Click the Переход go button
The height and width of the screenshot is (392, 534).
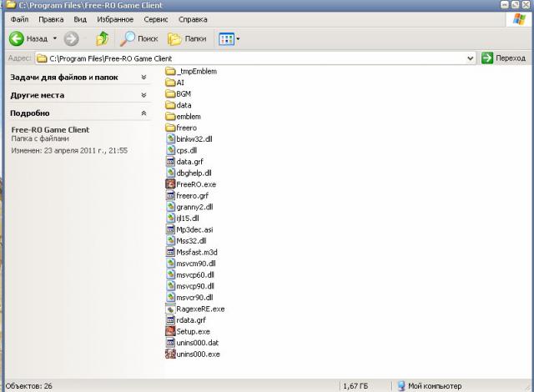(503, 58)
